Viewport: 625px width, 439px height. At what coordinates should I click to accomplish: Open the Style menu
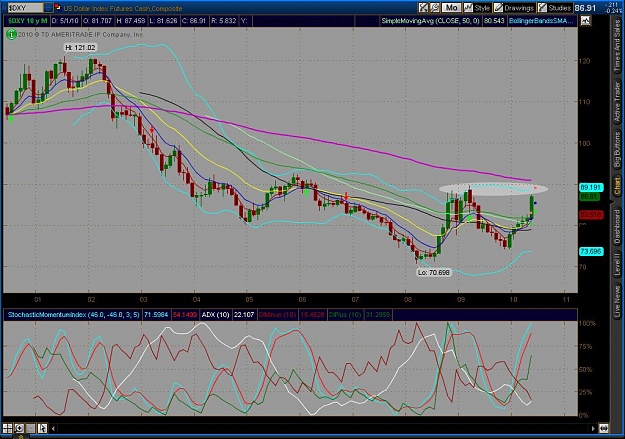[x=477, y=8]
